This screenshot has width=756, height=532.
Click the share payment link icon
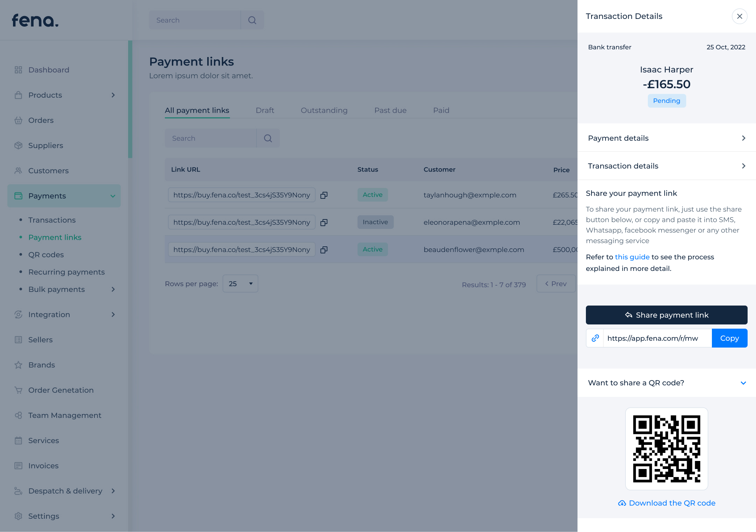coord(628,314)
